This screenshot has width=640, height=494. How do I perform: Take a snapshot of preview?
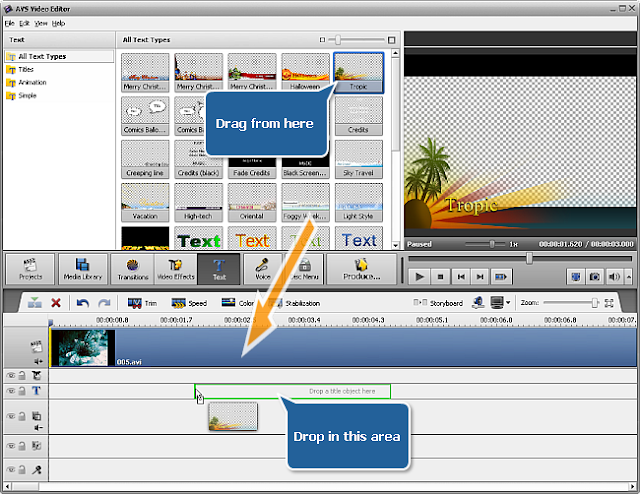tap(594, 277)
